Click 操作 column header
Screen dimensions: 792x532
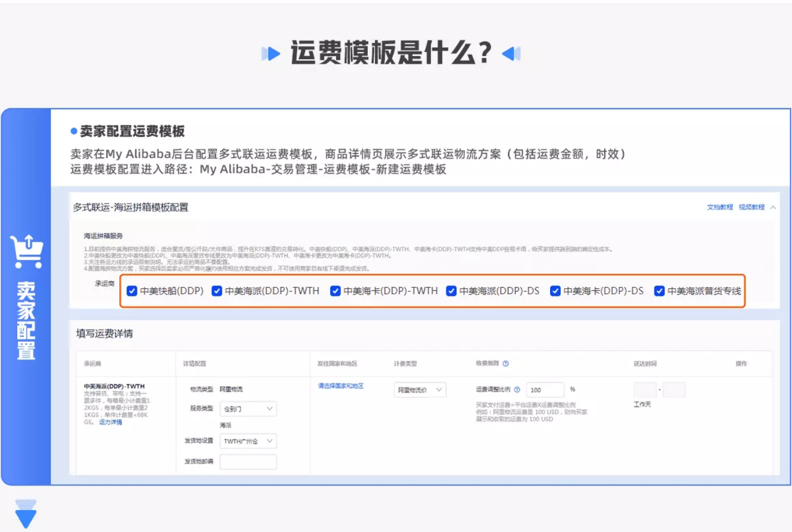(742, 364)
